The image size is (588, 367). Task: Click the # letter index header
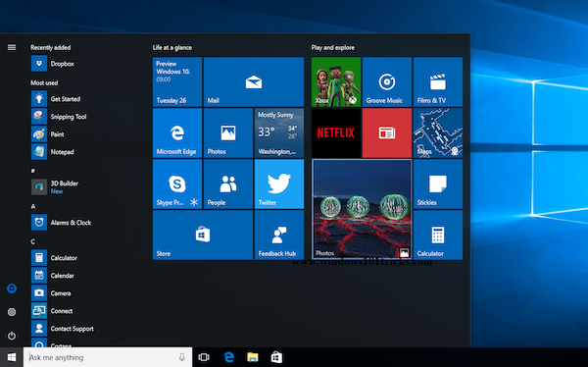pyautogui.click(x=33, y=171)
